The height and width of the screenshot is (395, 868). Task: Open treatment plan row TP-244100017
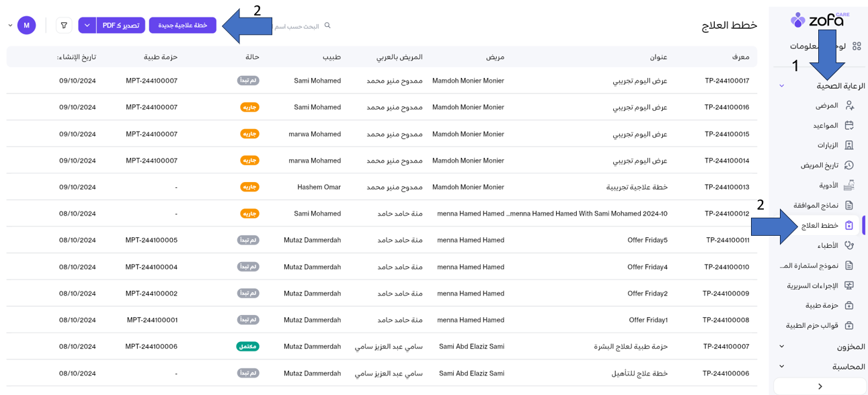click(x=726, y=81)
